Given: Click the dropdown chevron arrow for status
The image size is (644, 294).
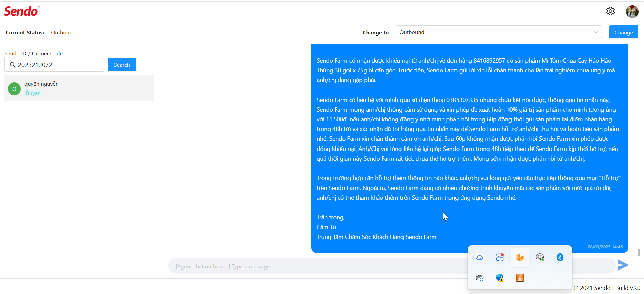Looking at the screenshot, I should (596, 32).
